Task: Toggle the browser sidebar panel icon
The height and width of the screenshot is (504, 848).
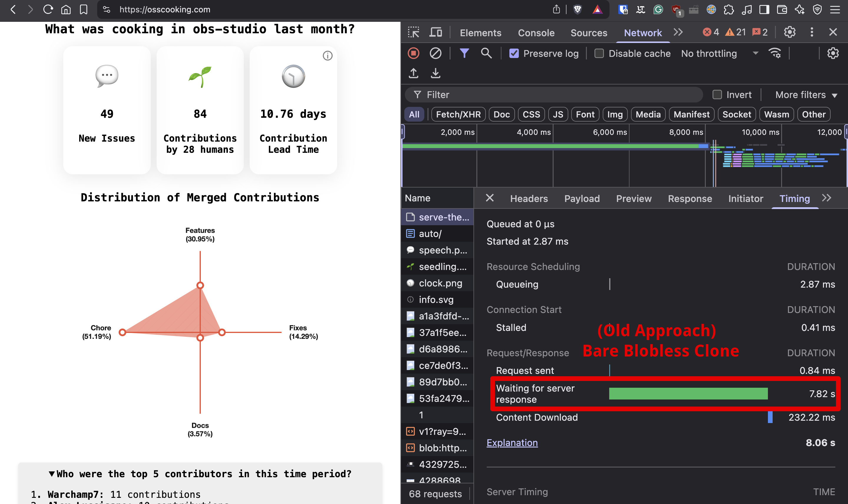Action: pyautogui.click(x=764, y=9)
